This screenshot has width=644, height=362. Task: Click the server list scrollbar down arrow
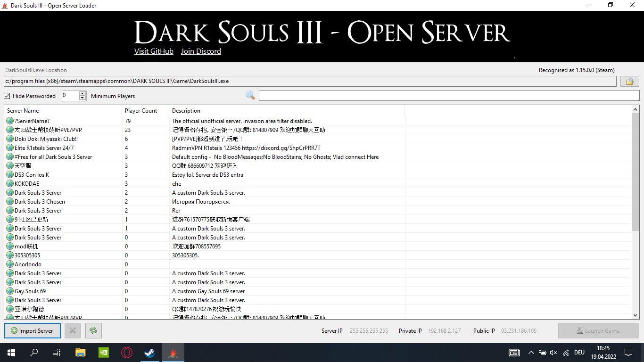tap(635, 315)
